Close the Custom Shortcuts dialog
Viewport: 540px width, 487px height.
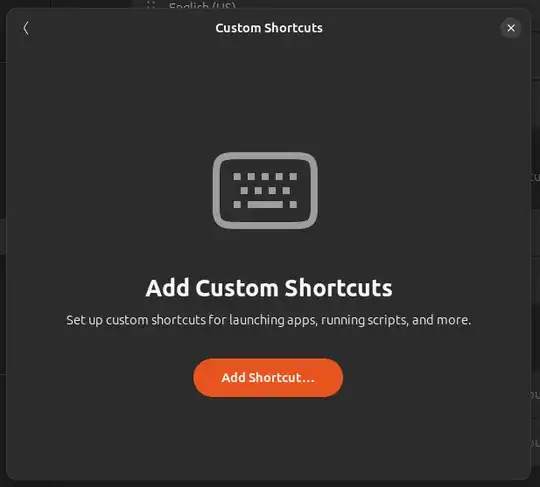point(511,28)
